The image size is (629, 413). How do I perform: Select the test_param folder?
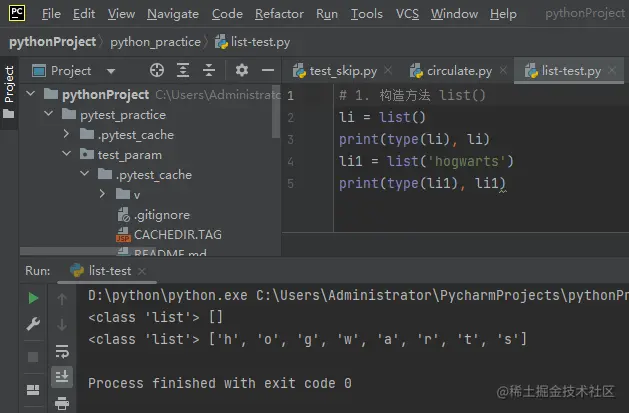(121, 155)
